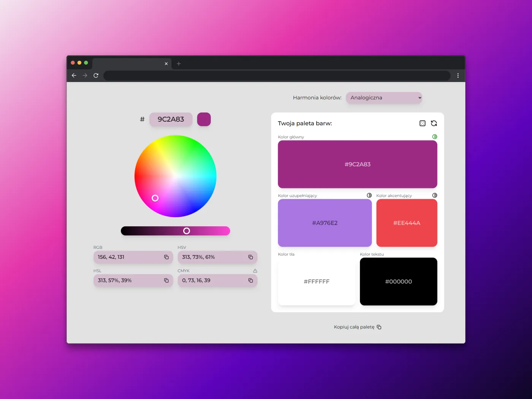Select the background swatch #FFFFFF
The height and width of the screenshot is (399, 532).
point(317,282)
